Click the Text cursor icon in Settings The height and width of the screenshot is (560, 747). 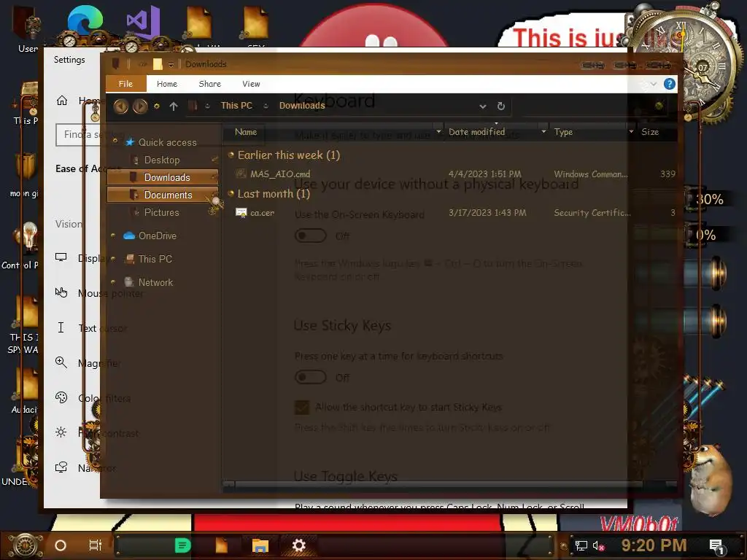click(x=61, y=327)
